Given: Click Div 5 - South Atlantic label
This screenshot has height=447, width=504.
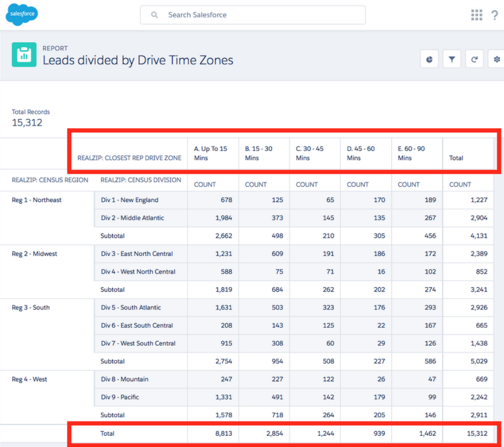Looking at the screenshot, I should (131, 307).
